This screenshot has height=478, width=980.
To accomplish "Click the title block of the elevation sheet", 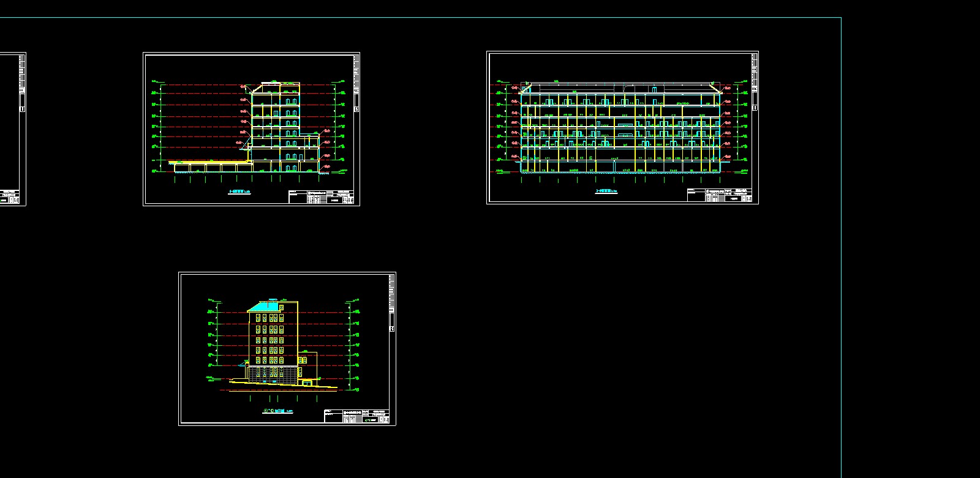I will tap(356, 416).
